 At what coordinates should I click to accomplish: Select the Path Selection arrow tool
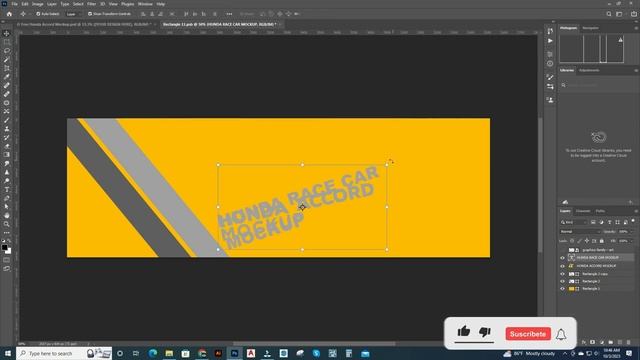point(7,207)
